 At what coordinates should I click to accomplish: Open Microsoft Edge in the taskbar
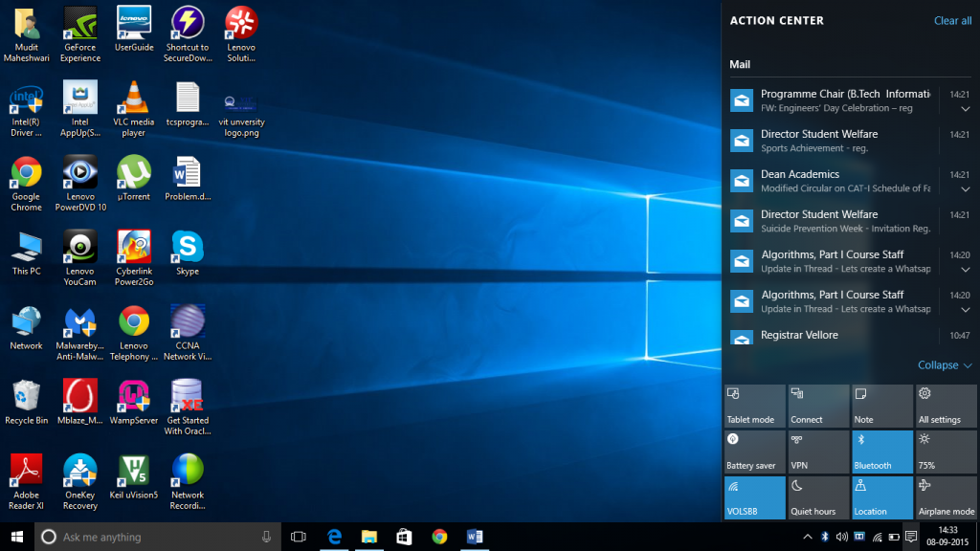point(335,537)
